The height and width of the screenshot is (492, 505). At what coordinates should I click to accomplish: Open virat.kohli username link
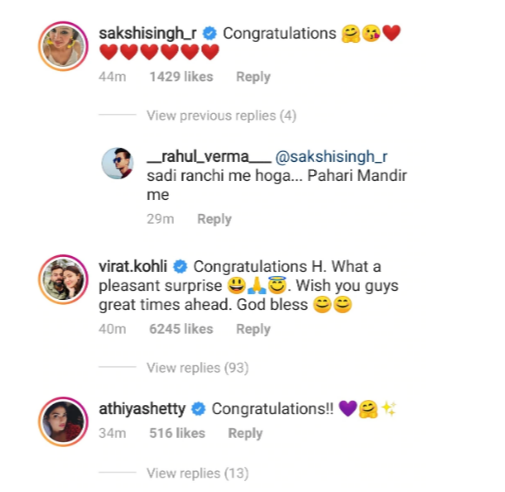click(x=133, y=266)
